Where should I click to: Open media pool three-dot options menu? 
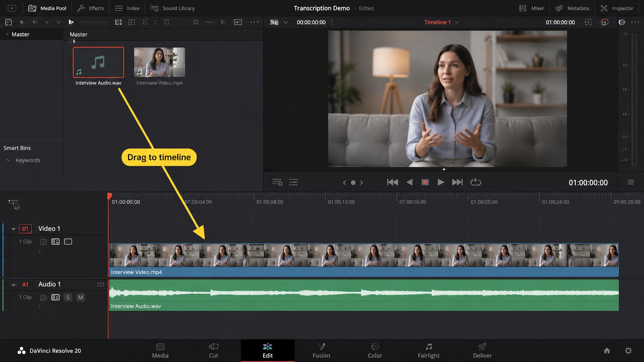pos(254,22)
